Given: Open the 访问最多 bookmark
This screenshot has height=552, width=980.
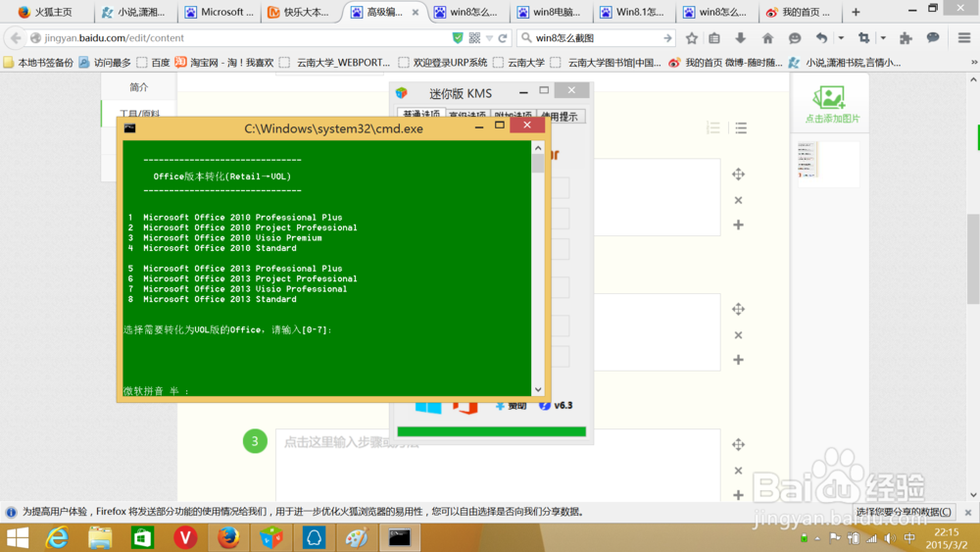Looking at the screenshot, I should 105,63.
